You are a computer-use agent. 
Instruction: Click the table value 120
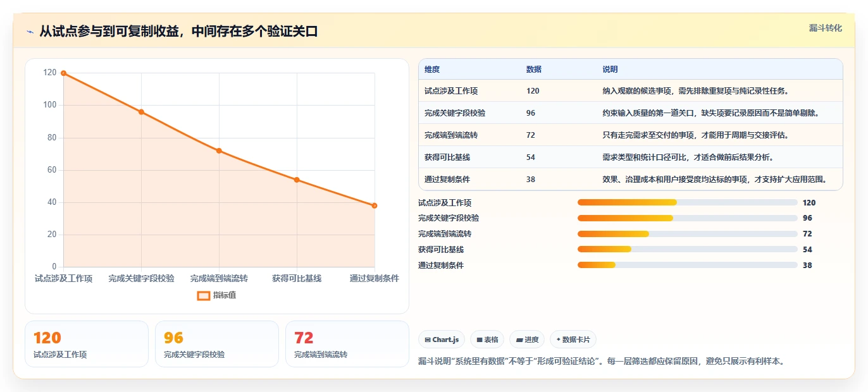[x=533, y=91]
